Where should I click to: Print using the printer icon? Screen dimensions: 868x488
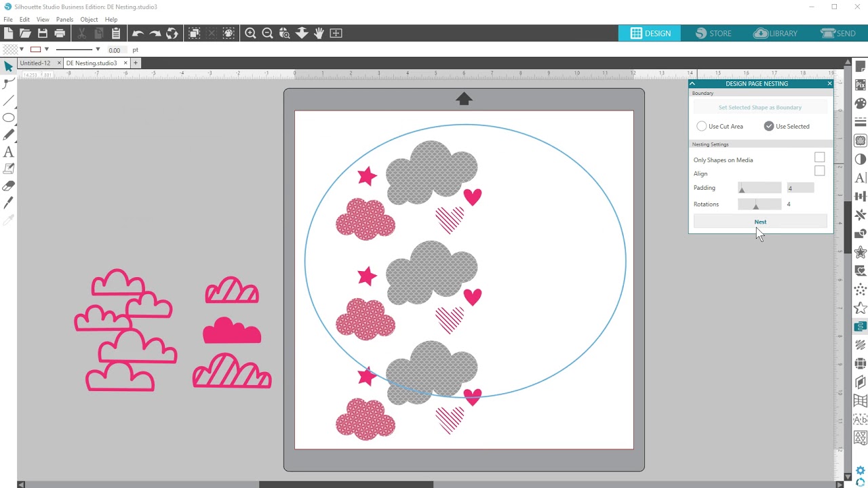tap(60, 33)
